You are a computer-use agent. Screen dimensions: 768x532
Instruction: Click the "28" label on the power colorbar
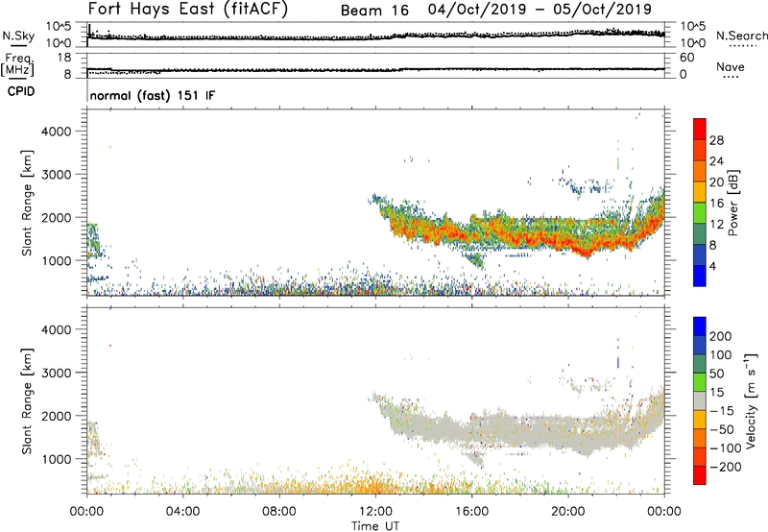pyautogui.click(x=716, y=140)
